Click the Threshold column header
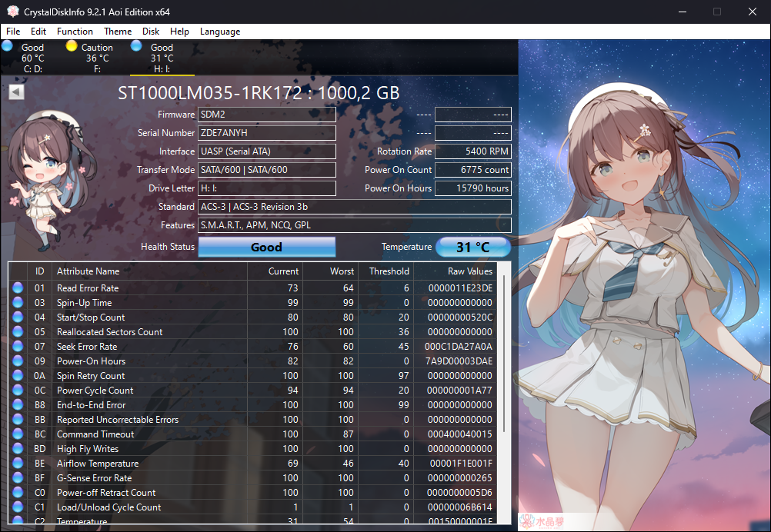The image size is (771, 532). pyautogui.click(x=385, y=271)
